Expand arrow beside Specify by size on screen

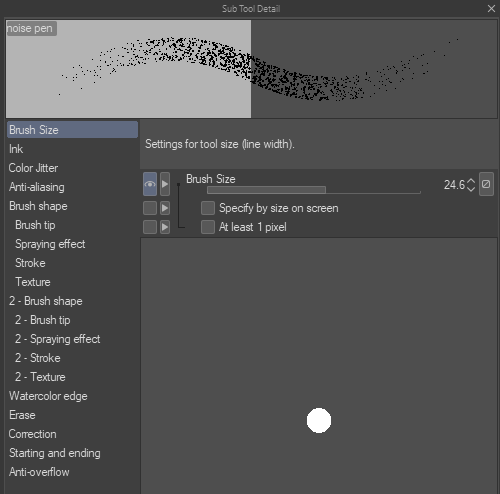coord(165,208)
